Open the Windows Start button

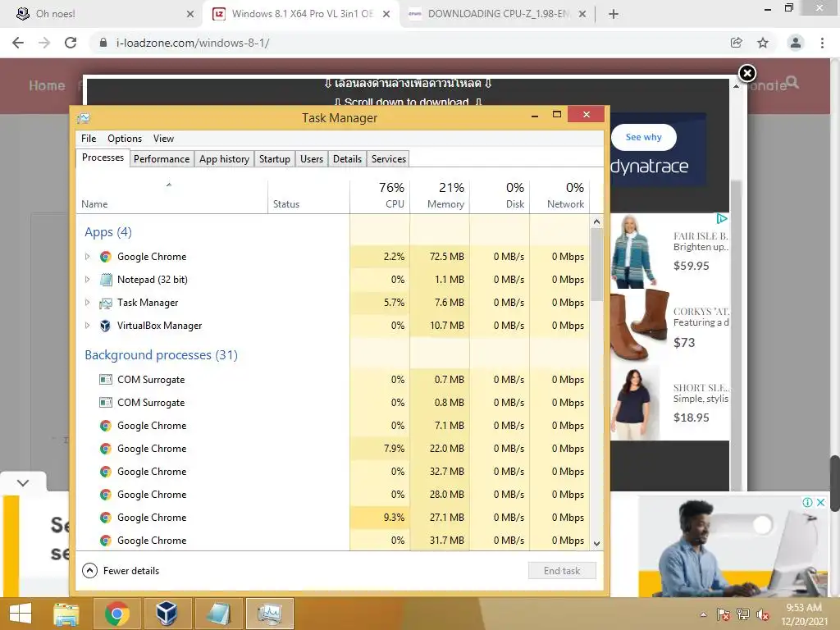[x=21, y=614]
